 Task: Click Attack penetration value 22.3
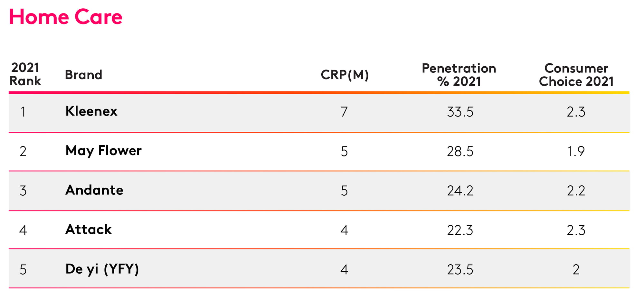tap(460, 230)
